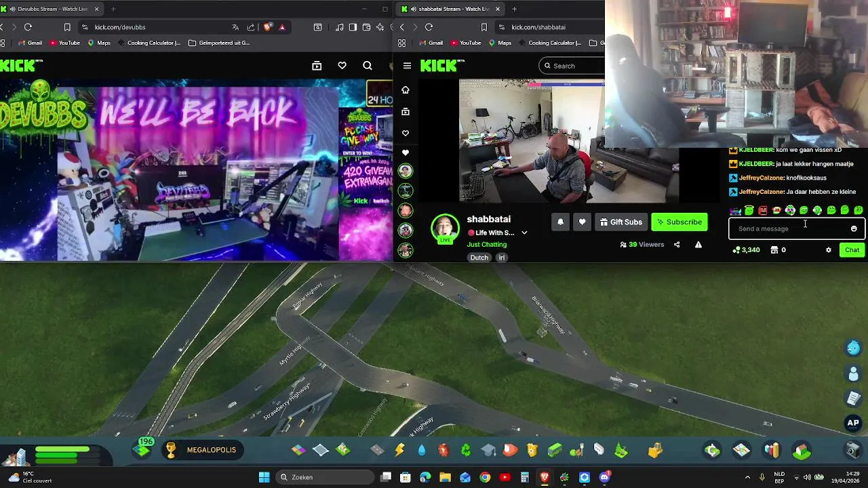
Task: Report stream warning triangle icon
Action: (x=698, y=245)
